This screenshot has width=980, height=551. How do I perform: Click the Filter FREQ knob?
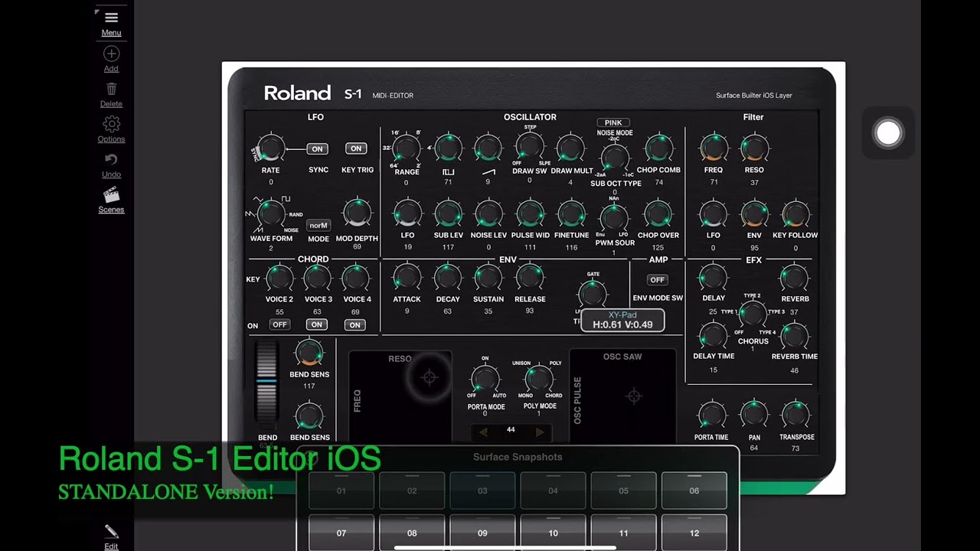click(714, 148)
